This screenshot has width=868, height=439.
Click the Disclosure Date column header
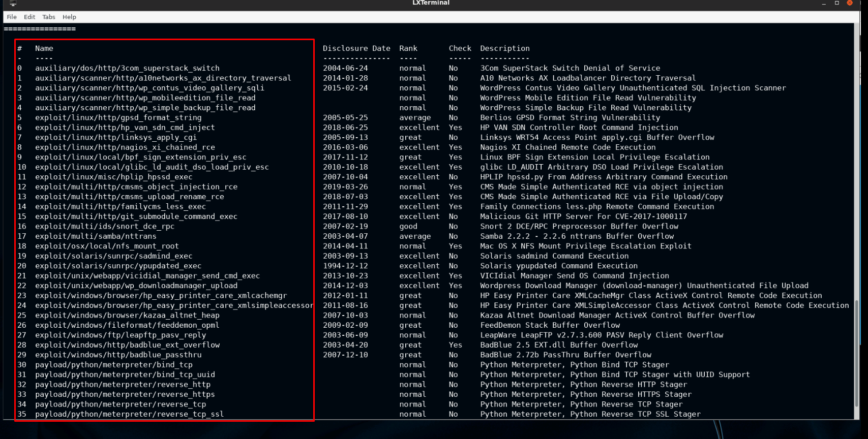[356, 48]
